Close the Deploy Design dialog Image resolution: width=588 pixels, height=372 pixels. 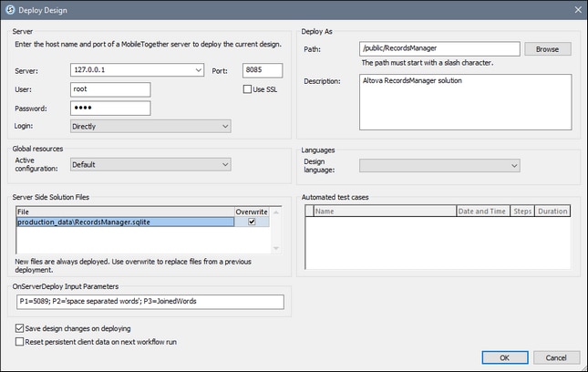coord(575,9)
